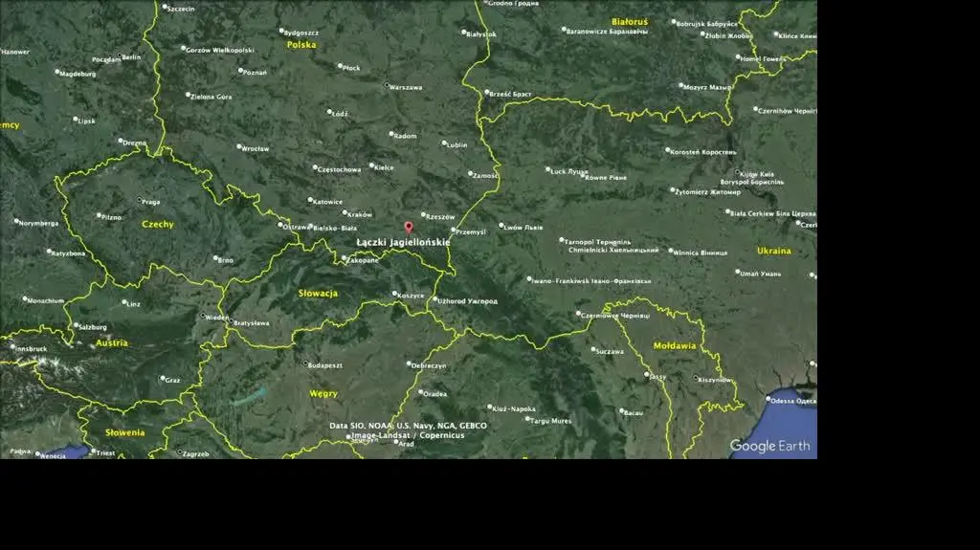Select the Zakopane city label
This screenshot has width=980, height=550.
363,260
